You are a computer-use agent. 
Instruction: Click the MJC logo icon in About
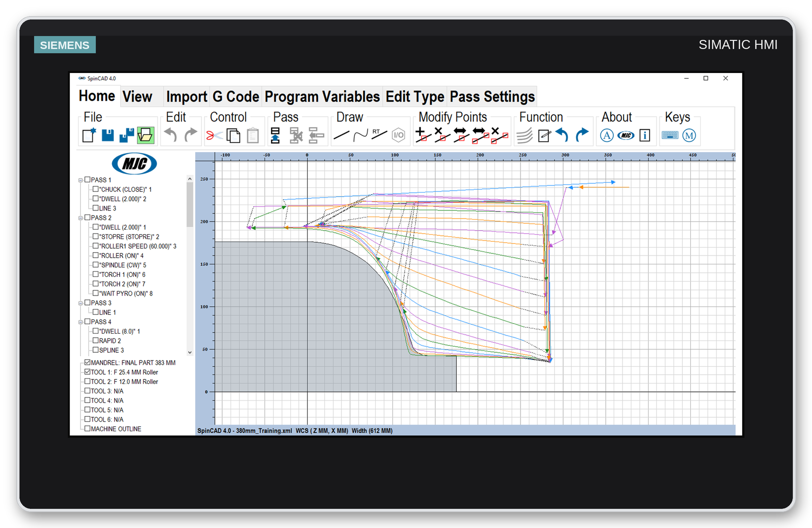pyautogui.click(x=626, y=135)
